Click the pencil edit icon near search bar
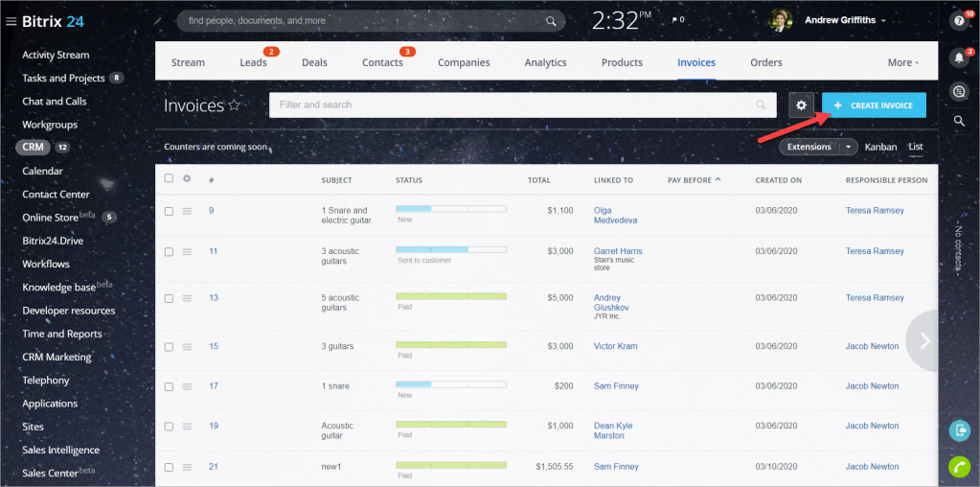This screenshot has height=487, width=980. 157,21
